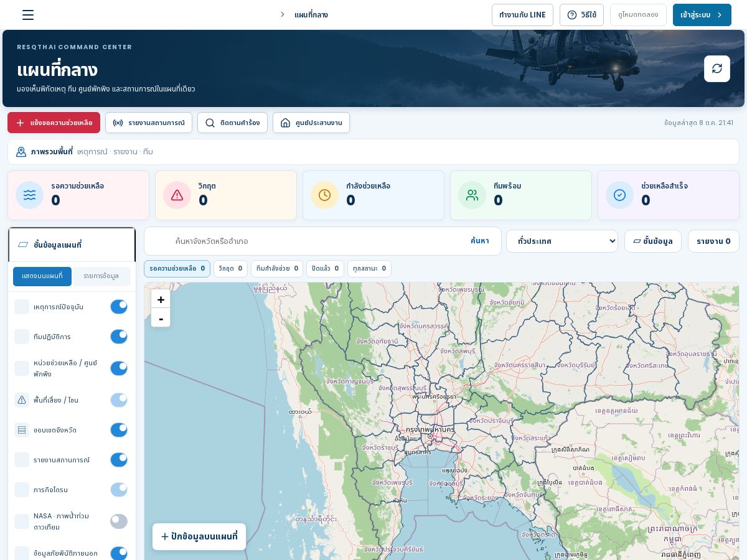Show the ทุกสถานะ filter chip results
Screen dimensions: 747x560
click(369, 269)
